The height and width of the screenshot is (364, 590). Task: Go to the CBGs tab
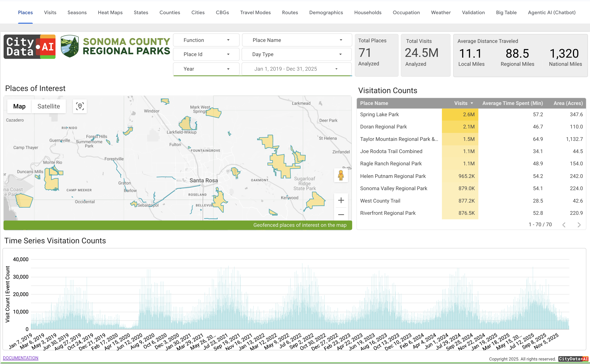tap(222, 13)
